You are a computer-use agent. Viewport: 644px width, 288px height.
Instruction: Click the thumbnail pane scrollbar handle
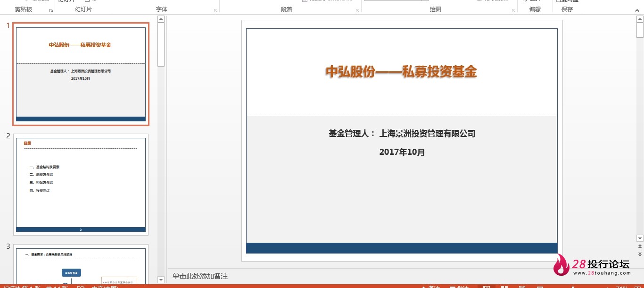point(161,44)
